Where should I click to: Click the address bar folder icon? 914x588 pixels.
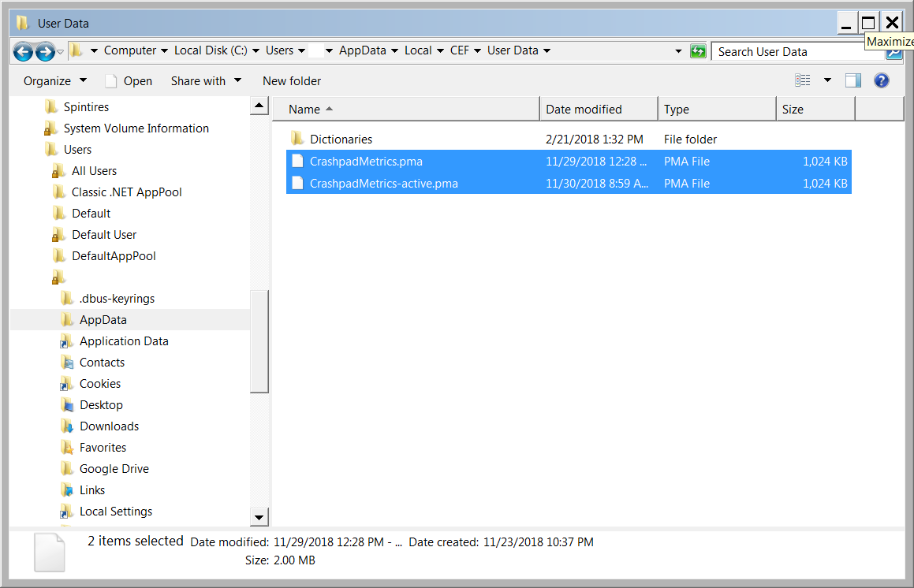[x=76, y=50]
